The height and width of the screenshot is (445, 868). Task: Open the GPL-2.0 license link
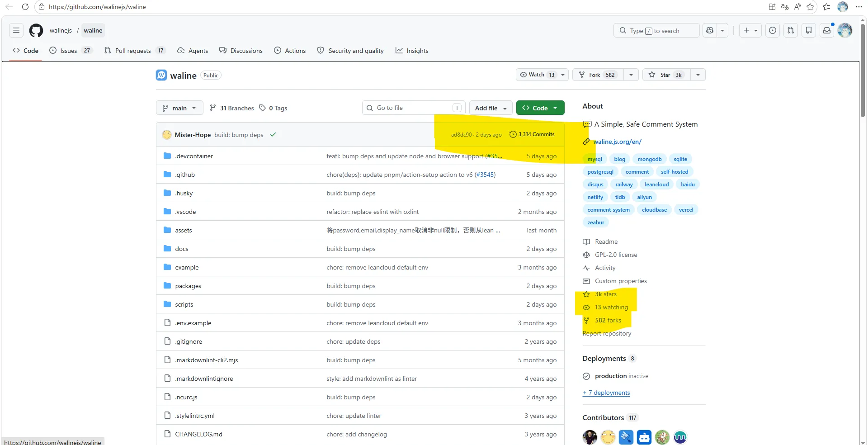click(616, 255)
